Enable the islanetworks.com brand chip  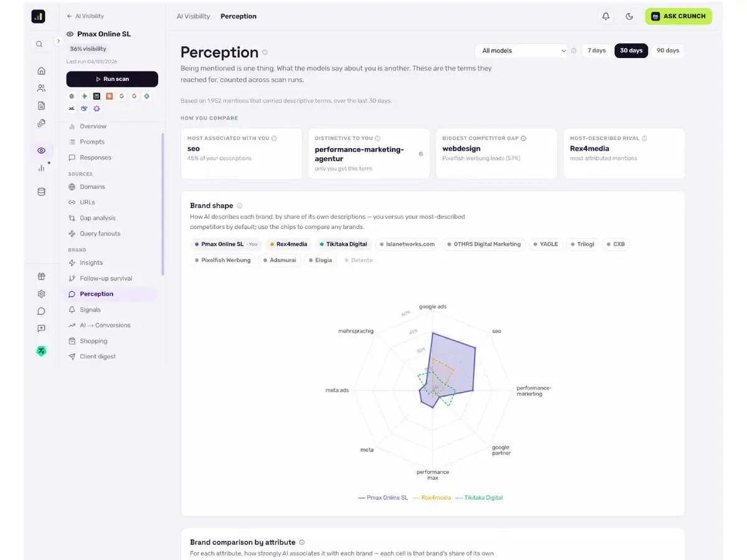406,245
